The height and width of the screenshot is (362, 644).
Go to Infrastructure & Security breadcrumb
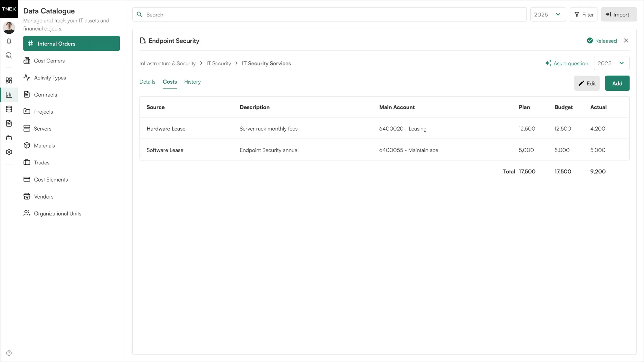(167, 63)
